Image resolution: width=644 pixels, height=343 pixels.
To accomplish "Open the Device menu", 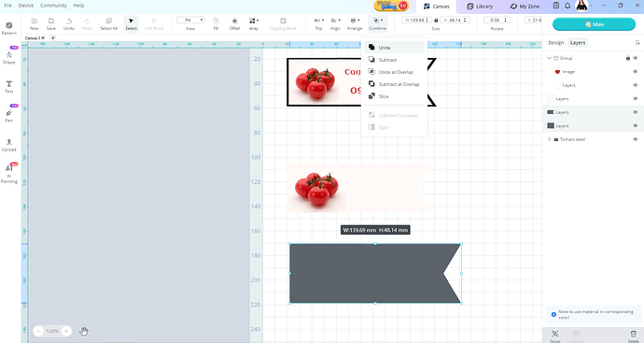I will (26, 6).
